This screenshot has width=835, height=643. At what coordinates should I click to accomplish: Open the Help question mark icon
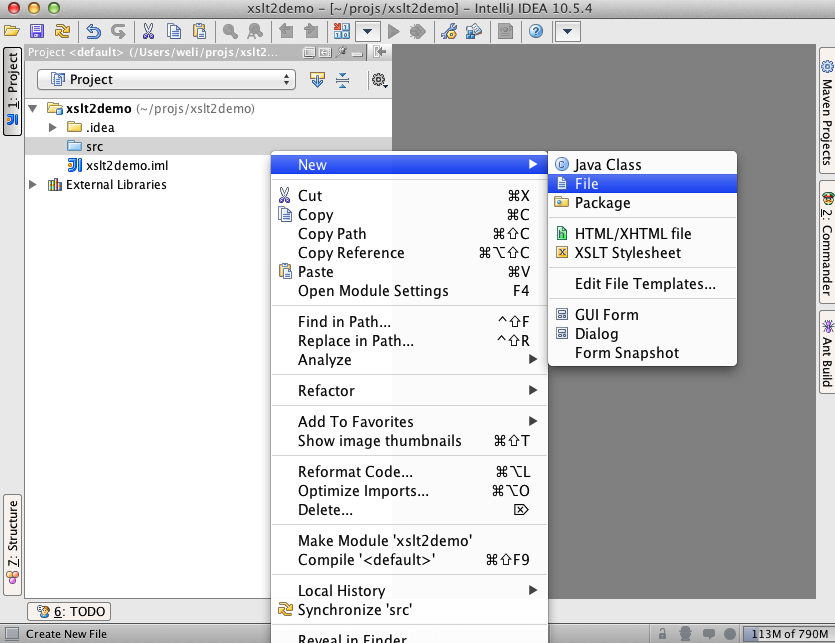tap(536, 31)
